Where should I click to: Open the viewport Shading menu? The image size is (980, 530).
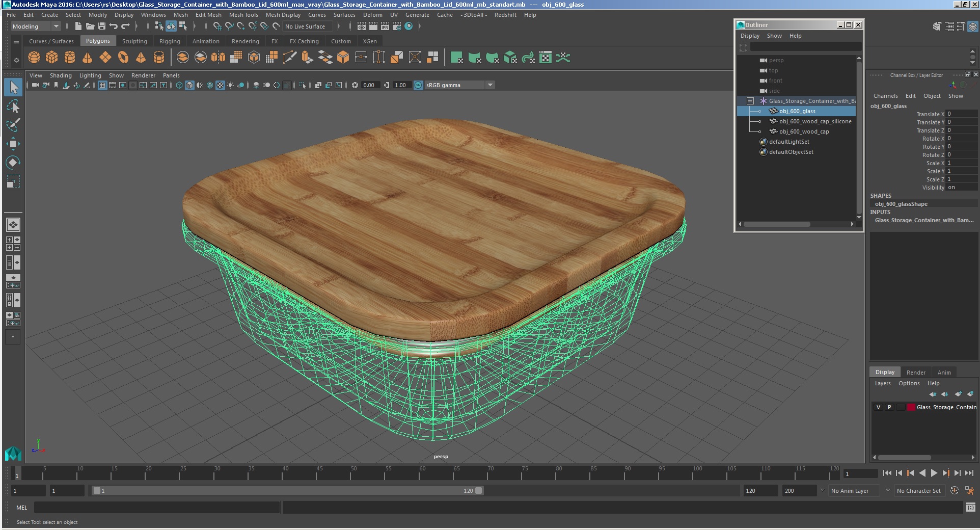tap(61, 75)
